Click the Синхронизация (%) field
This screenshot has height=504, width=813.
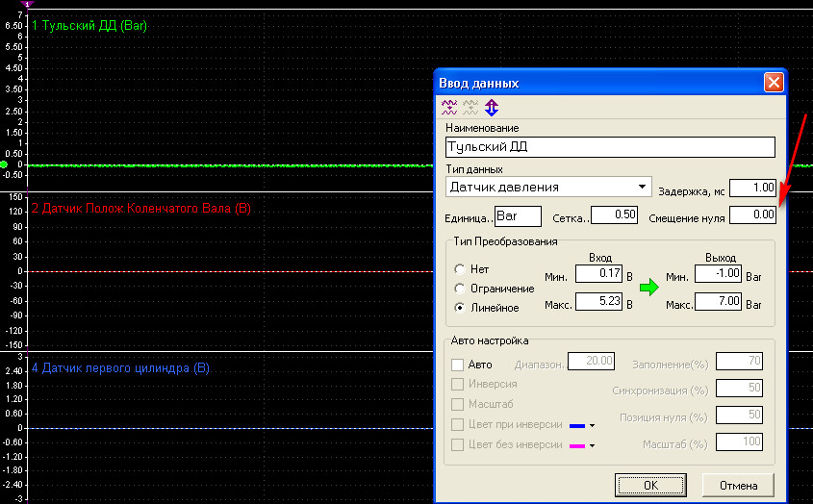pyautogui.click(x=739, y=388)
